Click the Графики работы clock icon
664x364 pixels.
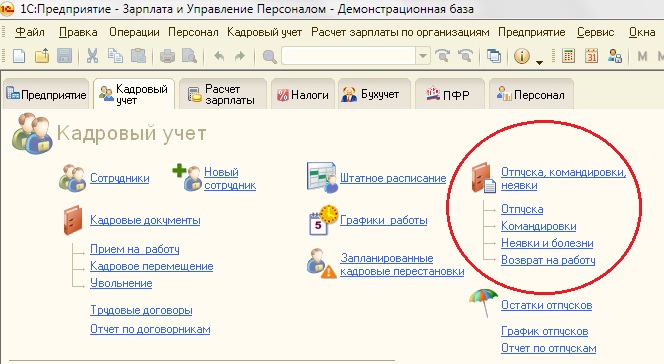click(324, 220)
